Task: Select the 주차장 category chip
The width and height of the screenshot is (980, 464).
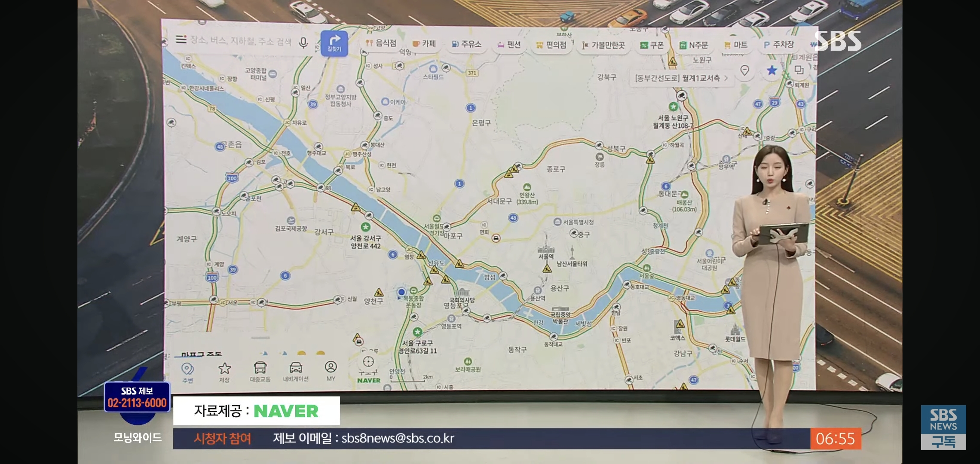Action: click(x=778, y=44)
